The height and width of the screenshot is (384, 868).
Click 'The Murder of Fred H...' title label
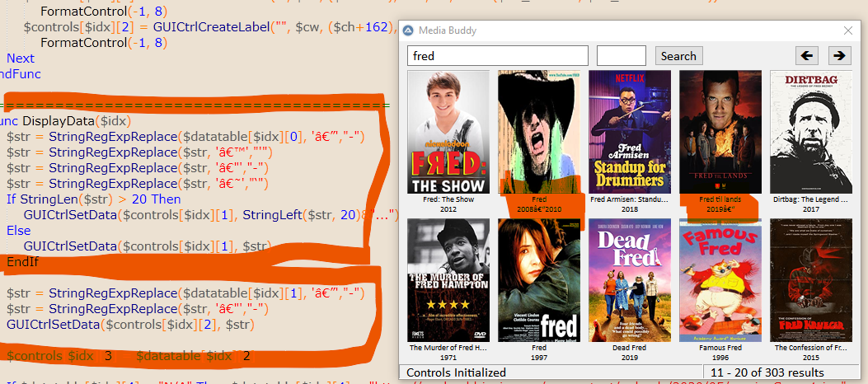click(448, 348)
